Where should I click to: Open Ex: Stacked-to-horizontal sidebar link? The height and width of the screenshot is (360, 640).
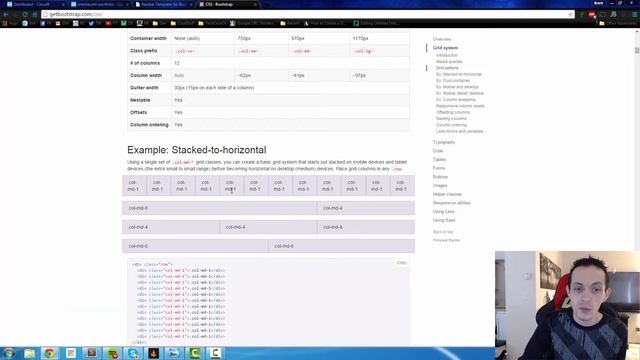[x=459, y=74]
